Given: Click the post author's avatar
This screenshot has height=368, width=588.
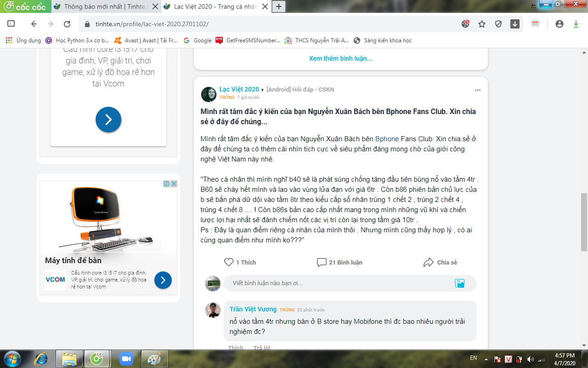Looking at the screenshot, I should 209,94.
